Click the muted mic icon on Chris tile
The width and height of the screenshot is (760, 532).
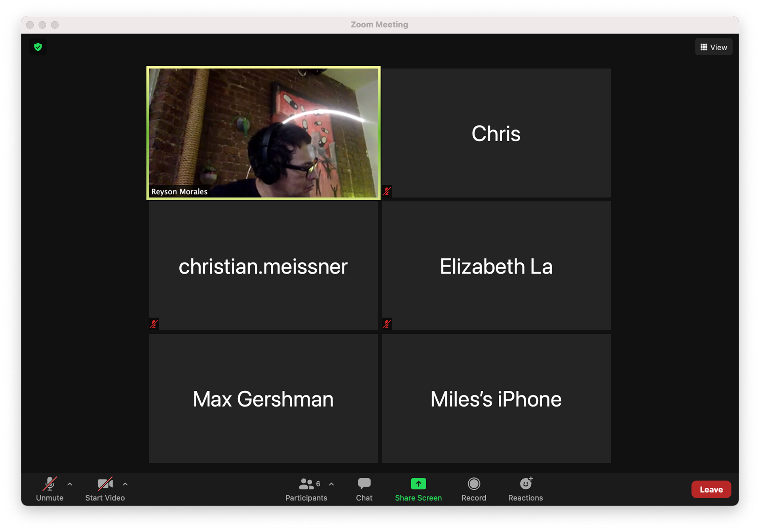point(387,192)
